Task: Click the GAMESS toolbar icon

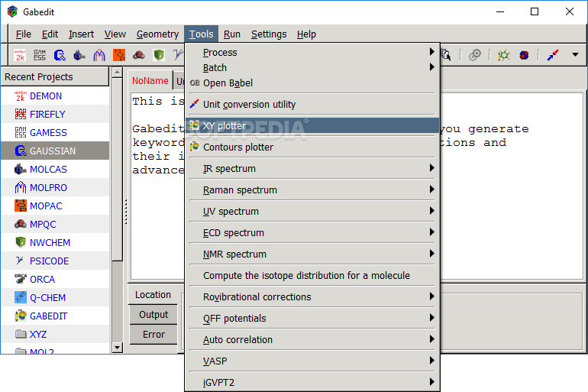Action: click(40, 55)
